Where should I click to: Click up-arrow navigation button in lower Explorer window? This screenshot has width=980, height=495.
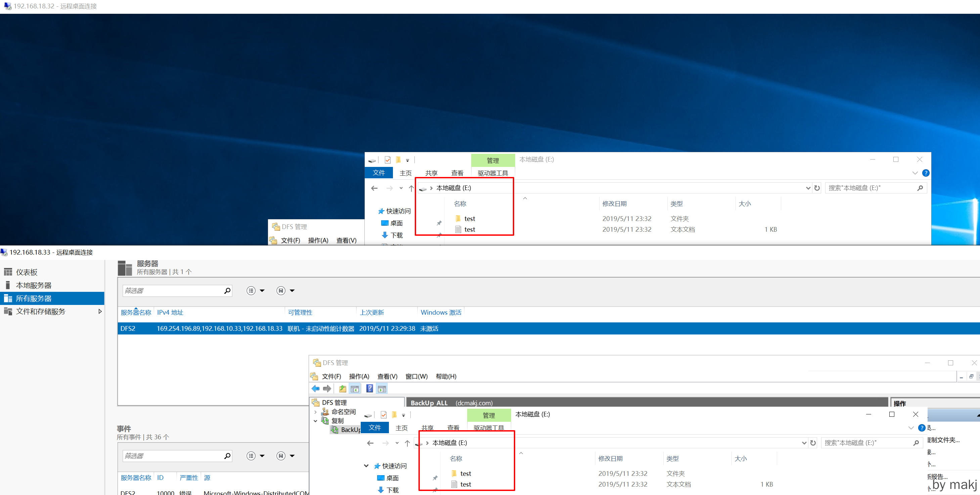tap(407, 443)
